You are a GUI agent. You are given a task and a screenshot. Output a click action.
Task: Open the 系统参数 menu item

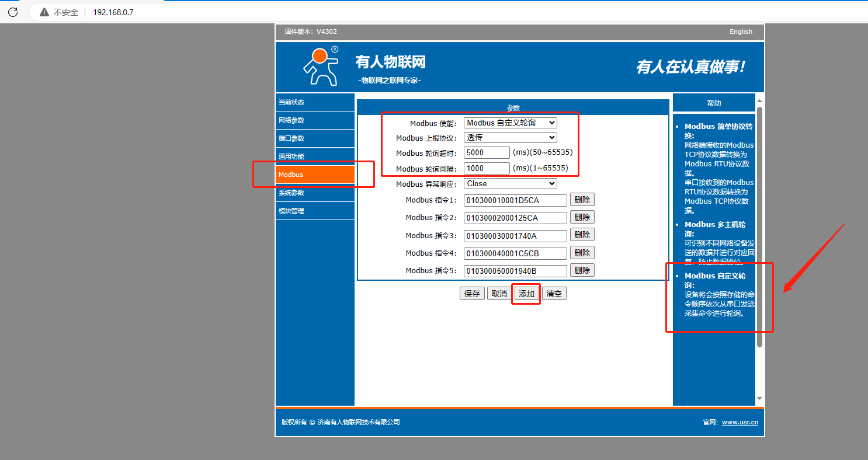click(x=315, y=193)
